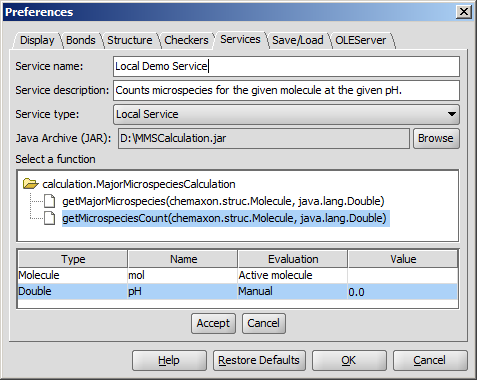
Task: Click the pH Value cell showing 0.0
Action: tap(403, 292)
